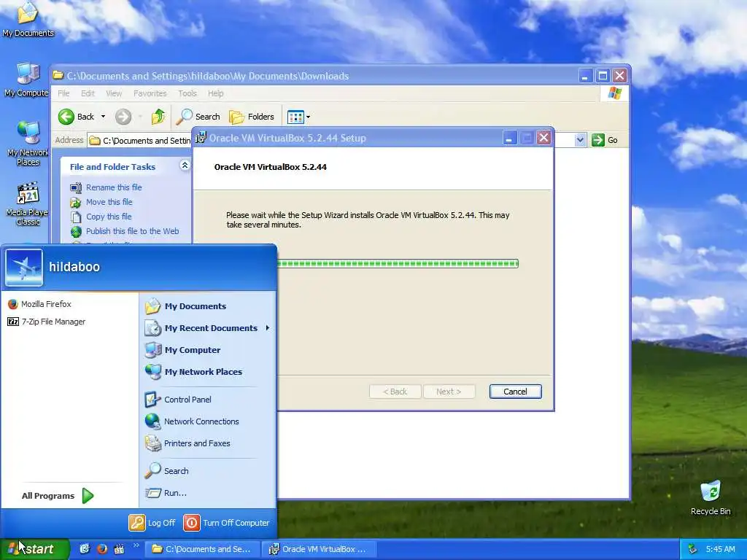Click the Log Off button
Viewport: 747px width, 560px height.
[x=152, y=522]
